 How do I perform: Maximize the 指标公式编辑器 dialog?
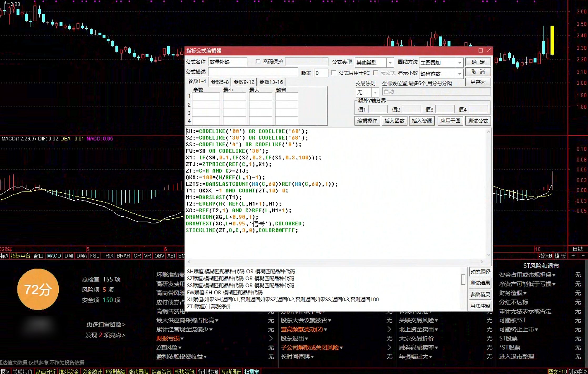(480, 50)
